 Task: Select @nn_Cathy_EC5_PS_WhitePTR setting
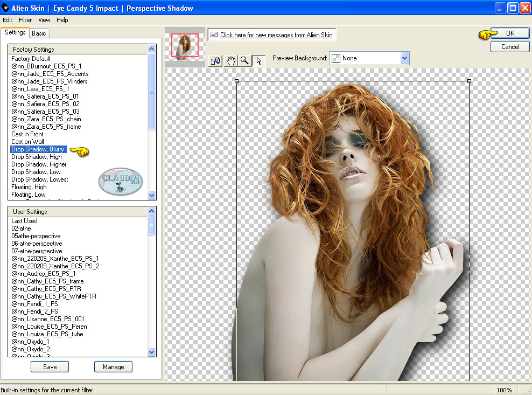pos(54,296)
